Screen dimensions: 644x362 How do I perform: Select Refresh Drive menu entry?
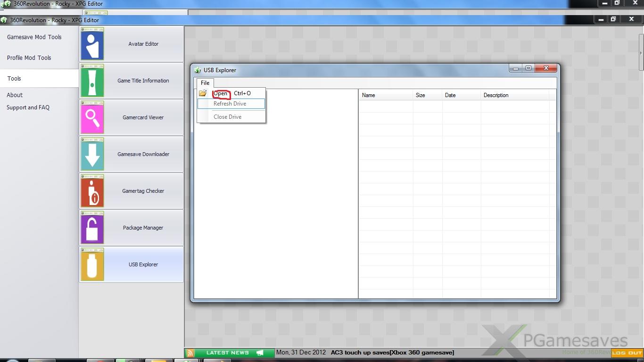230,104
